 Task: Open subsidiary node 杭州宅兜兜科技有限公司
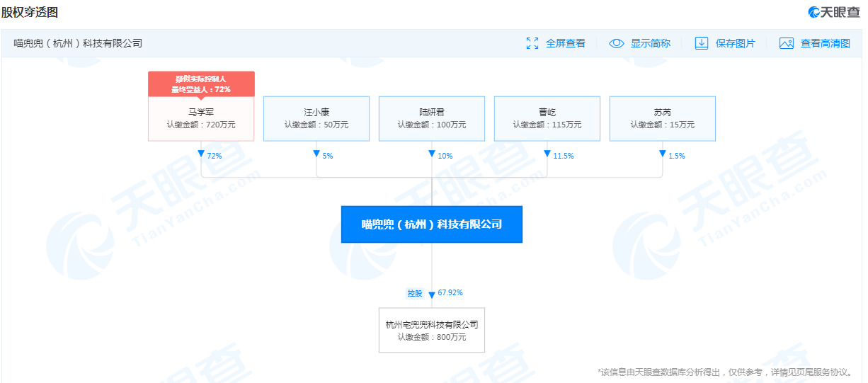[432, 330]
